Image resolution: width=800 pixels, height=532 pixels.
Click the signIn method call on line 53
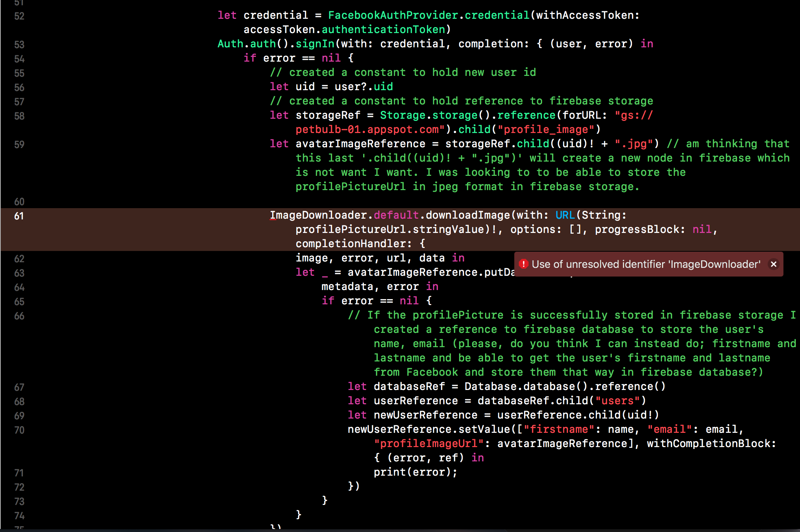[x=315, y=44]
